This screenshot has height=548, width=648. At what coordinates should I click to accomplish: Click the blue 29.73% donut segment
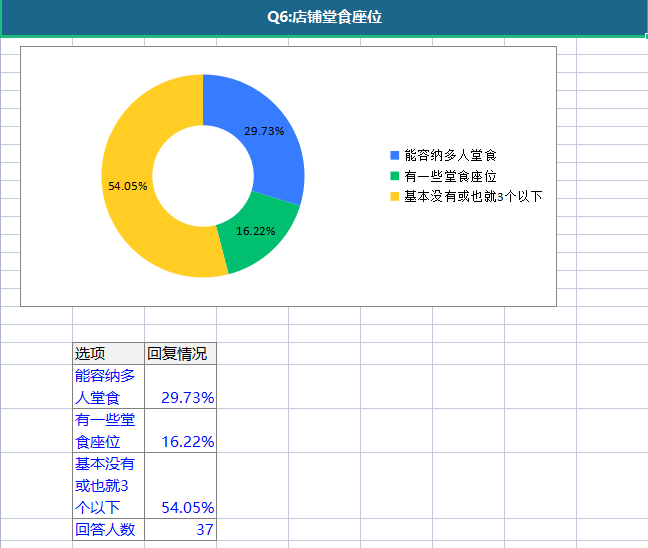264,132
